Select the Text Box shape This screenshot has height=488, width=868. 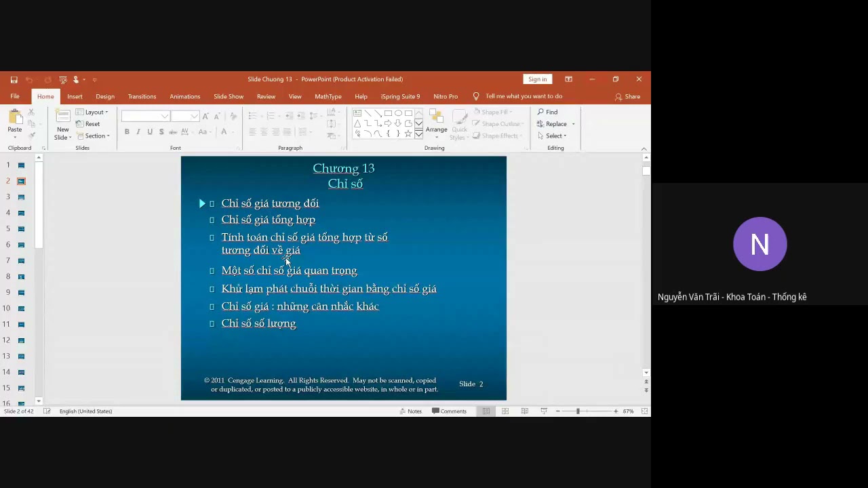(357, 113)
